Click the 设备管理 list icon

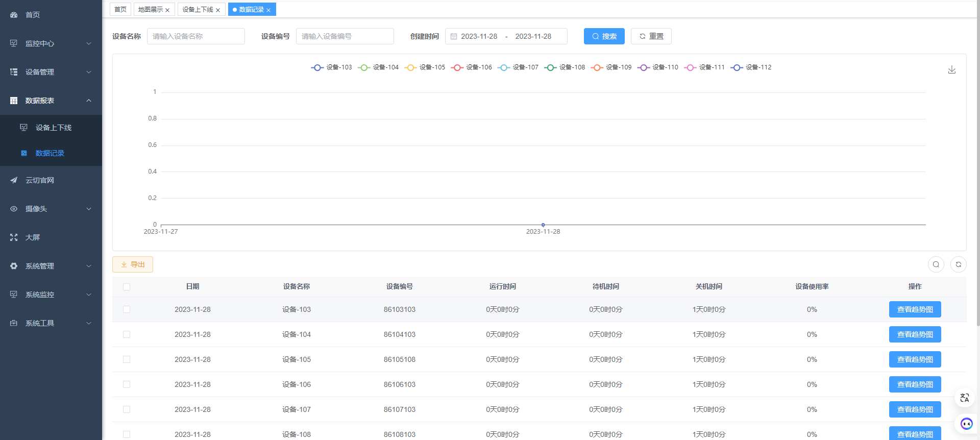click(14, 72)
